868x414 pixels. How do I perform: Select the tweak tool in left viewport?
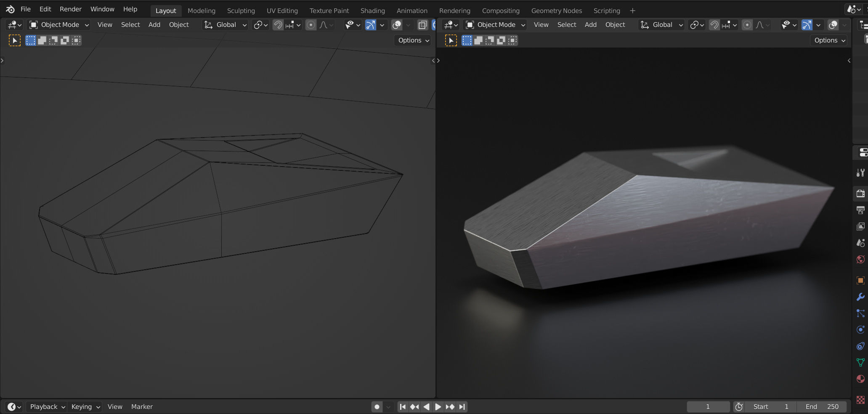point(15,40)
